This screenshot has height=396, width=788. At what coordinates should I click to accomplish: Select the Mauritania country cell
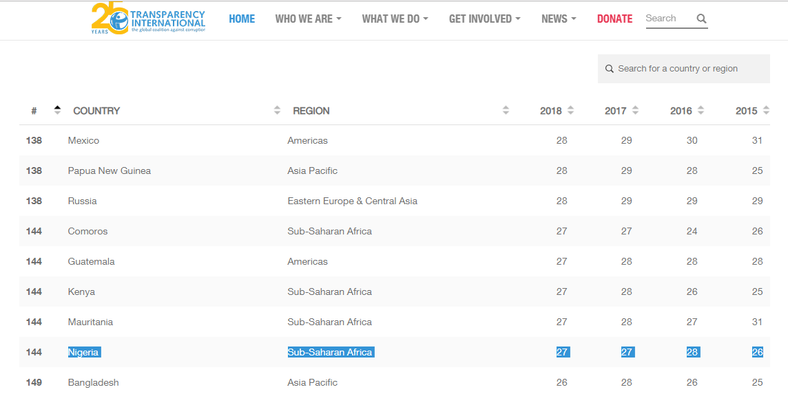point(90,322)
